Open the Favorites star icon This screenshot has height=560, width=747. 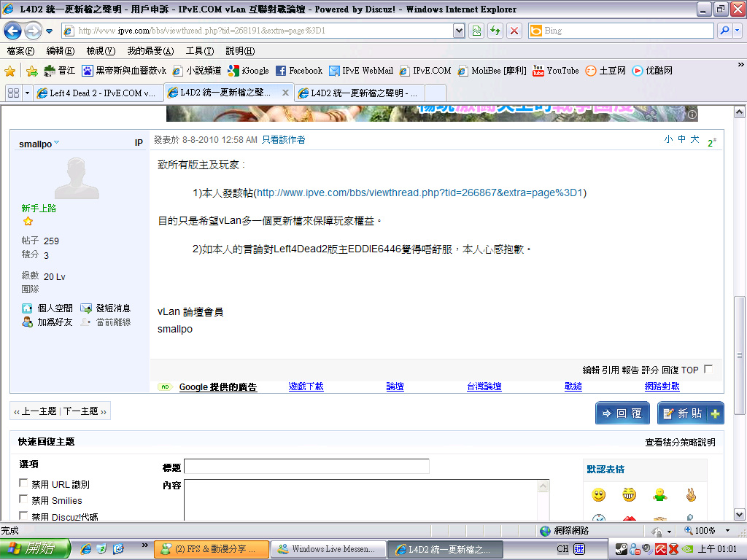10,71
